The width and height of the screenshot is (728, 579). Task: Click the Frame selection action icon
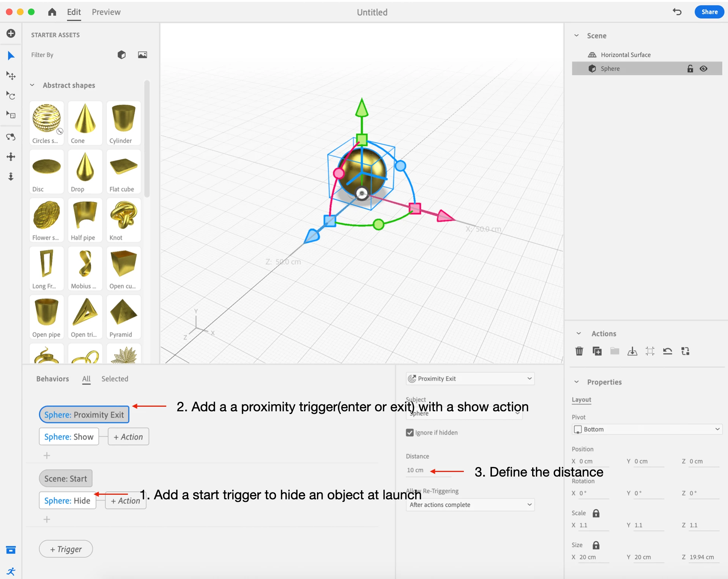click(x=650, y=351)
